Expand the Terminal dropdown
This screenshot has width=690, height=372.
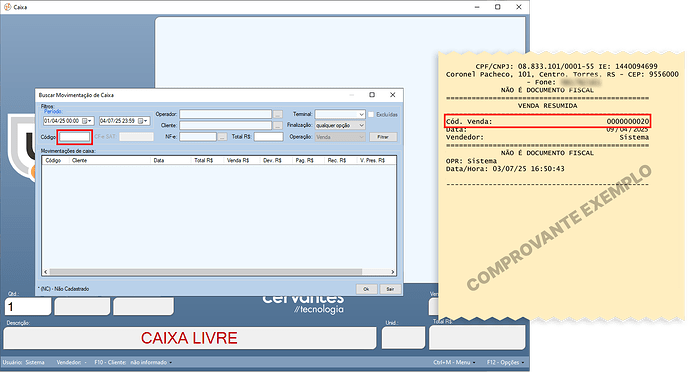click(x=361, y=114)
